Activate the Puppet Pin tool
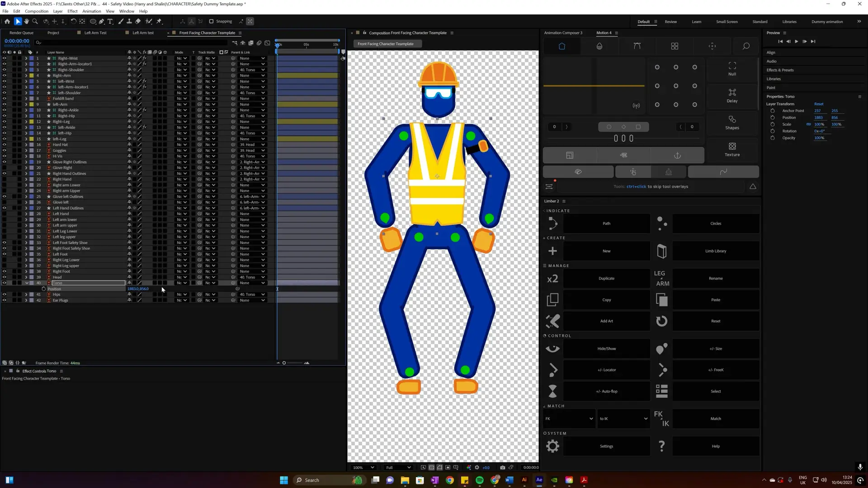This screenshot has height=488, width=868. 159,21
